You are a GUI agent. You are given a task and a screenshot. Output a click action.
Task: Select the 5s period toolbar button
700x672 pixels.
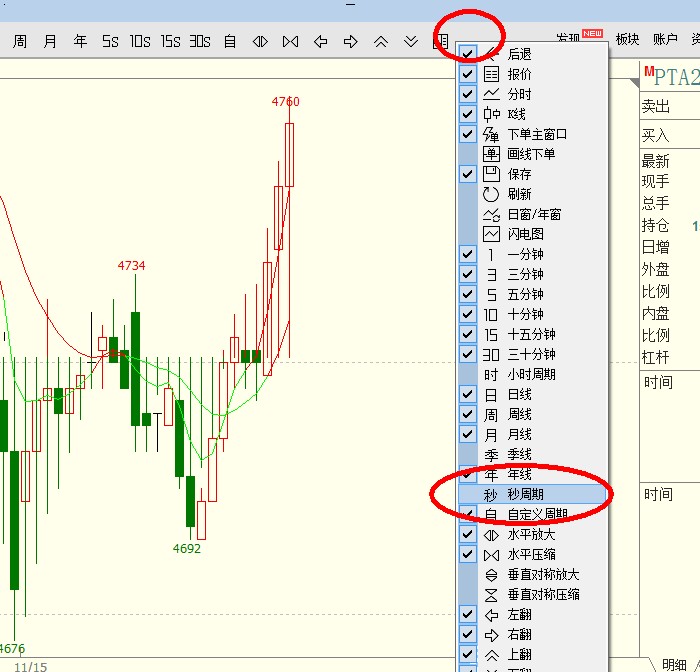click(x=110, y=42)
